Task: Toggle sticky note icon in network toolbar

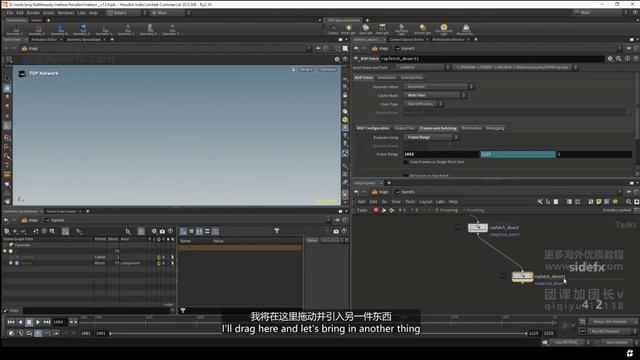Action: pyautogui.click(x=599, y=202)
